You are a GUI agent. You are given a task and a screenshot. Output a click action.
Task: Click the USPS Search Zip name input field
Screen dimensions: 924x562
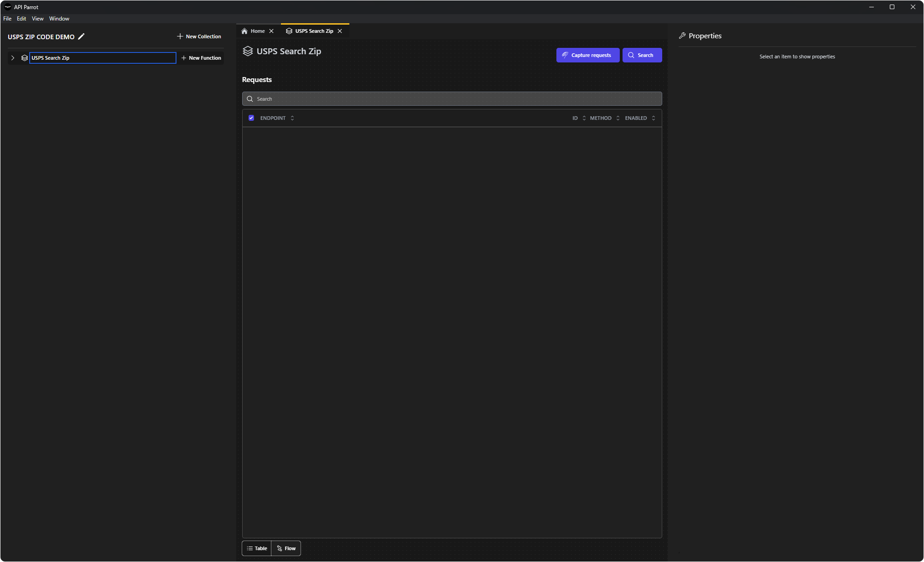tap(103, 58)
